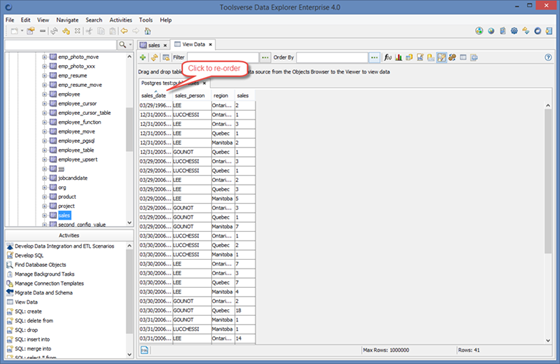Click the help question mark icon
The image size is (560, 364).
click(548, 58)
